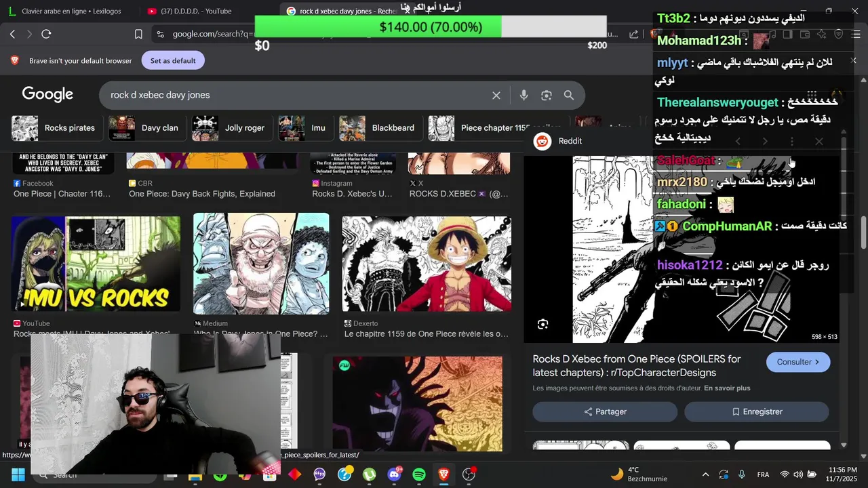
Task: Open Discord from the taskbar
Action: click(394, 474)
